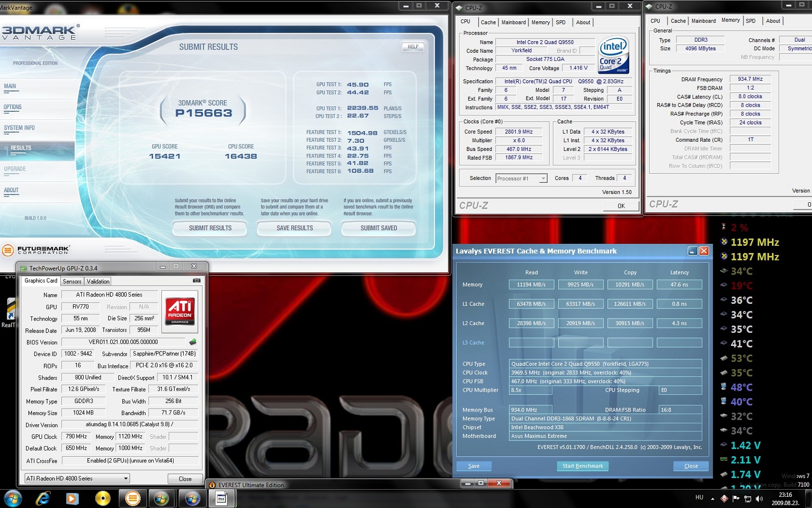Launch Internet Explorer from the taskbar

tap(43, 498)
